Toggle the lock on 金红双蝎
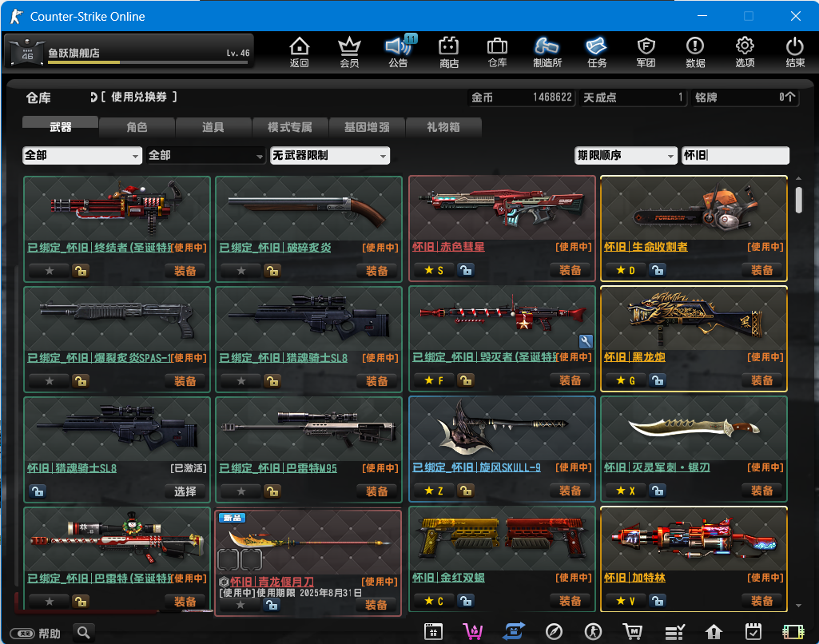Image resolution: width=819 pixels, height=644 pixels. (x=466, y=601)
